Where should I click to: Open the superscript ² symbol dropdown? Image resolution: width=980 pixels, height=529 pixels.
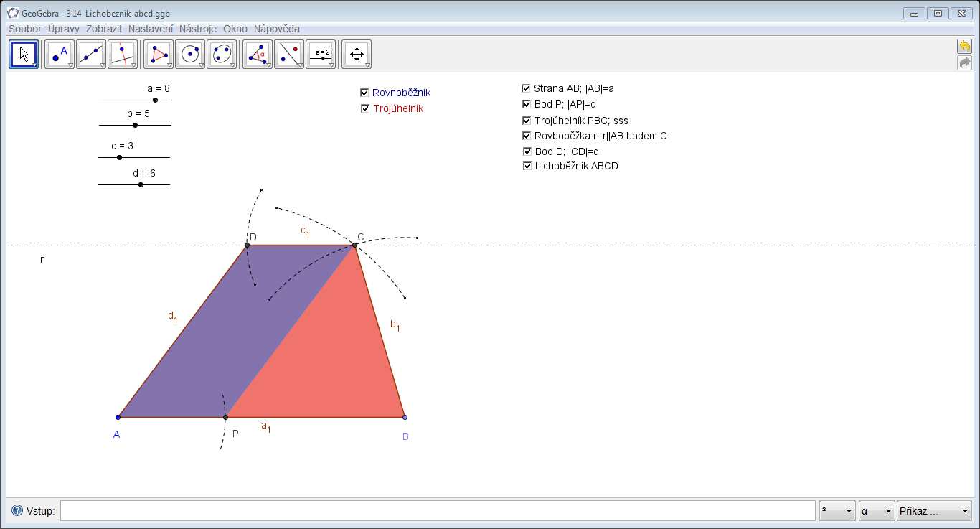pos(837,511)
